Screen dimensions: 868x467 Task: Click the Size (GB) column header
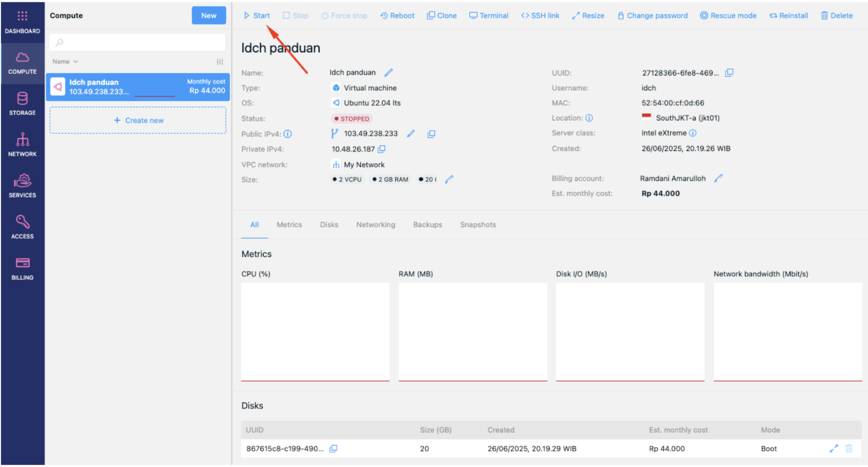coord(436,430)
